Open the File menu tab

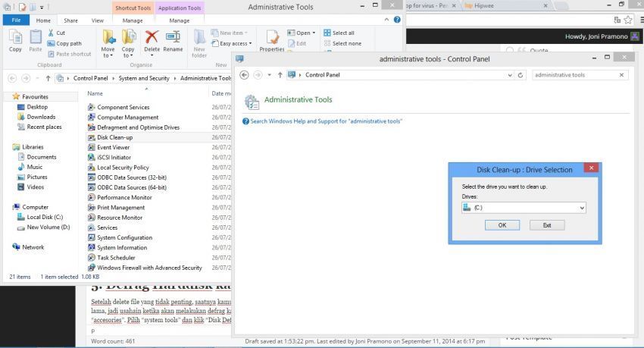click(x=16, y=20)
